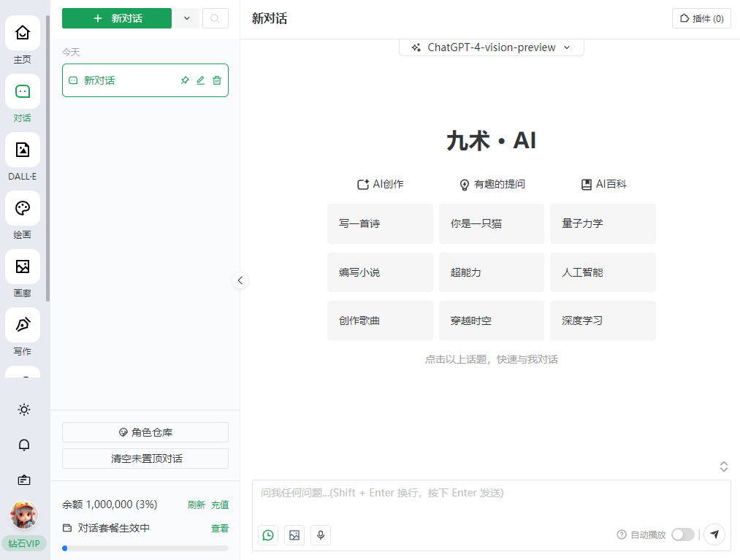Select the 新对话 item in conversation list

(x=145, y=80)
